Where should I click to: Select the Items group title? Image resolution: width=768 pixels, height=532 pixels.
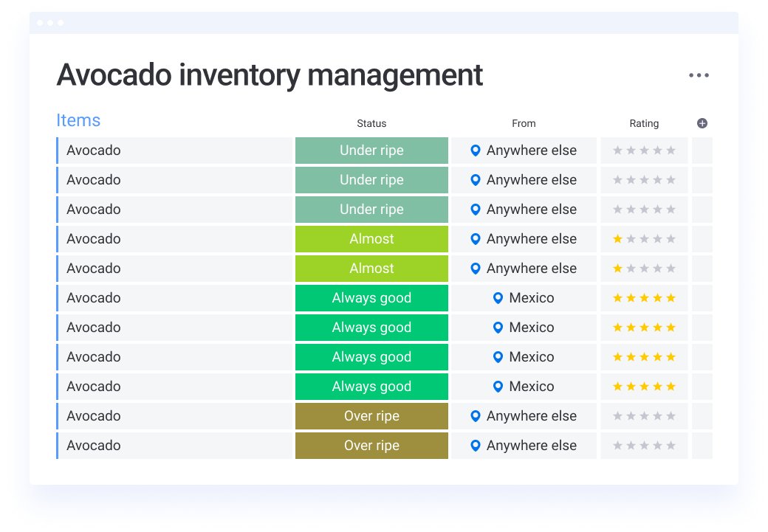[78, 120]
